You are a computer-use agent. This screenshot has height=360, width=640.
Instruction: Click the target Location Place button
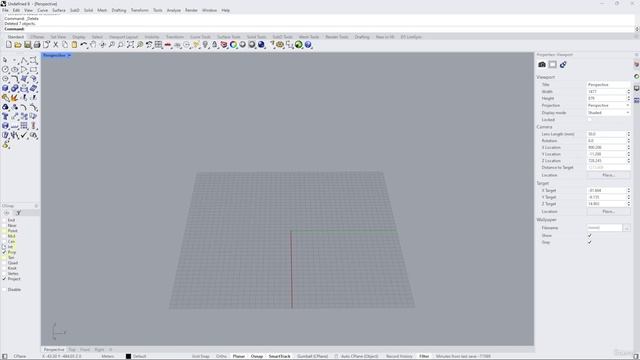608,211
